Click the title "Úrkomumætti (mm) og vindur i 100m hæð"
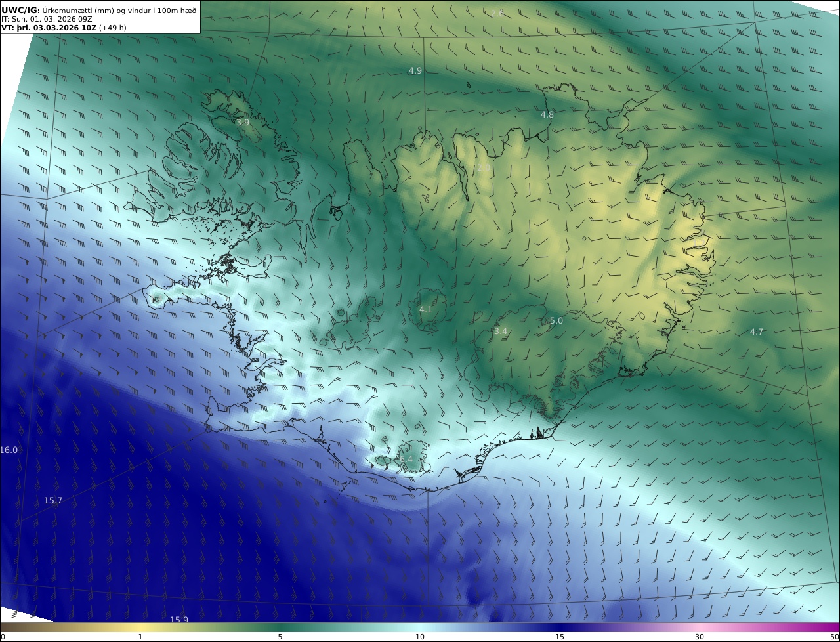 tap(119, 10)
